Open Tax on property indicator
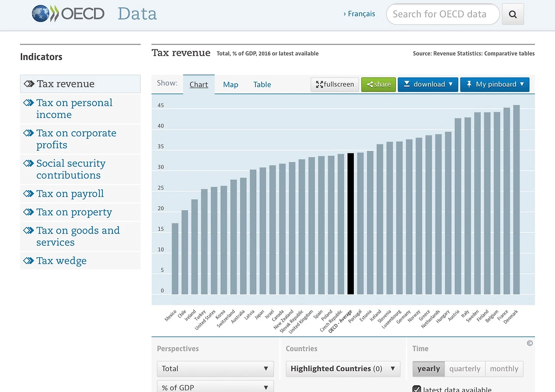555x392 pixels. click(x=80, y=212)
